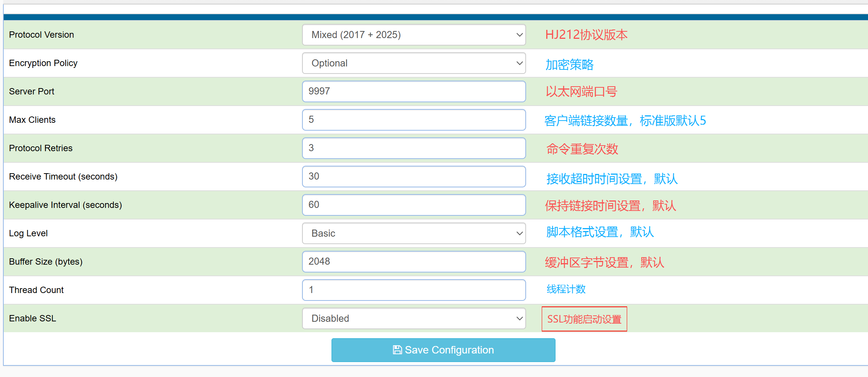Click the '线程计数' annotation text

(x=566, y=289)
